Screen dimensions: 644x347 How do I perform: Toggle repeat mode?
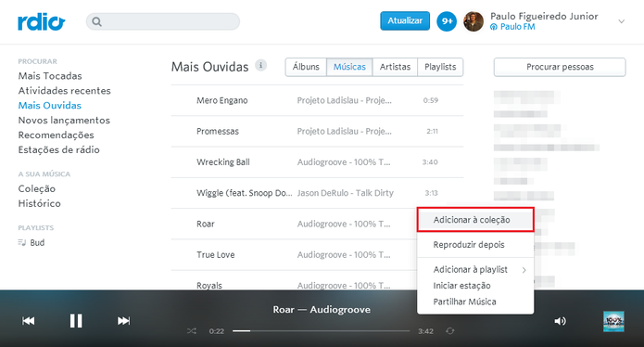(x=450, y=331)
